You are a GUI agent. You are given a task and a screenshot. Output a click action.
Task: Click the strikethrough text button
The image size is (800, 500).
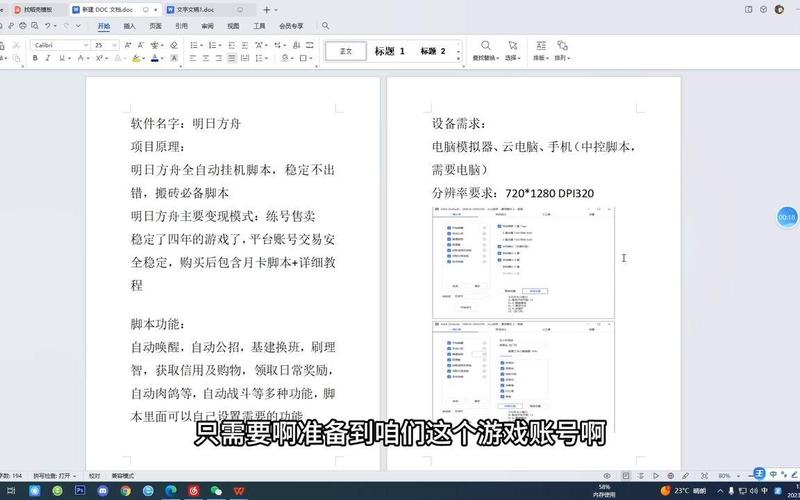click(x=81, y=59)
